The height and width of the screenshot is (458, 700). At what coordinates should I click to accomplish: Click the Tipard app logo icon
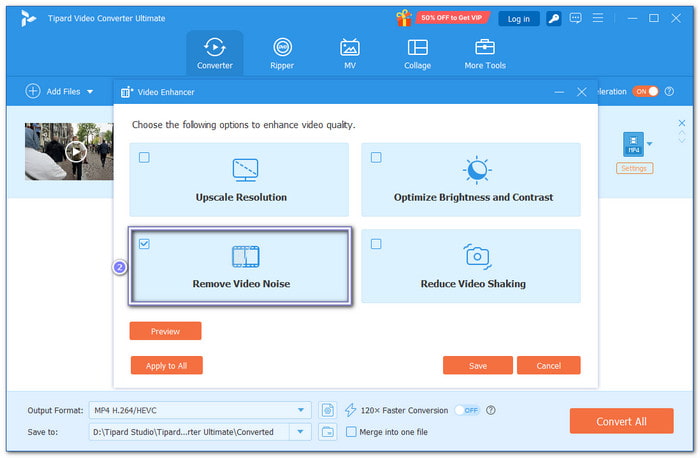point(28,18)
